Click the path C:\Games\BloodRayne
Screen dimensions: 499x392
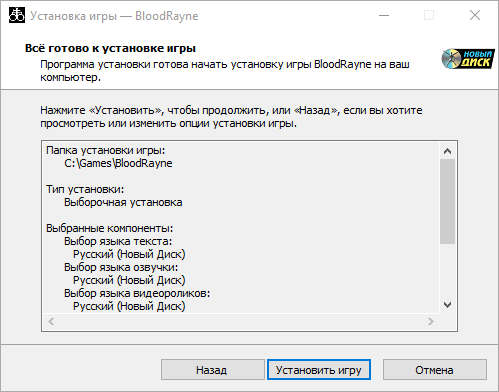point(118,163)
